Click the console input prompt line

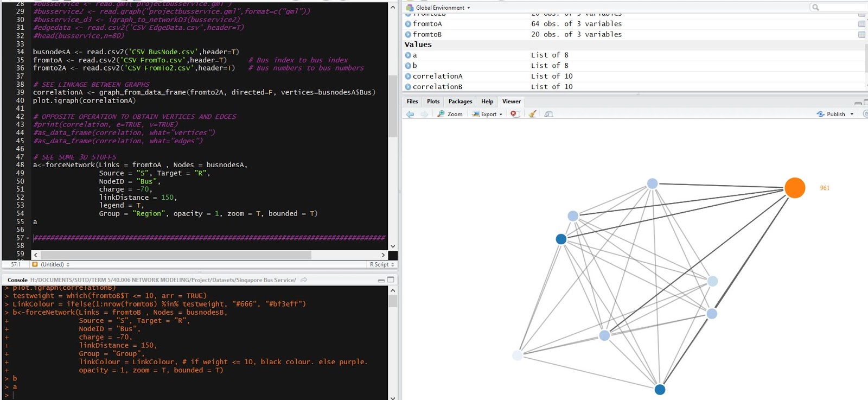tap(195, 395)
